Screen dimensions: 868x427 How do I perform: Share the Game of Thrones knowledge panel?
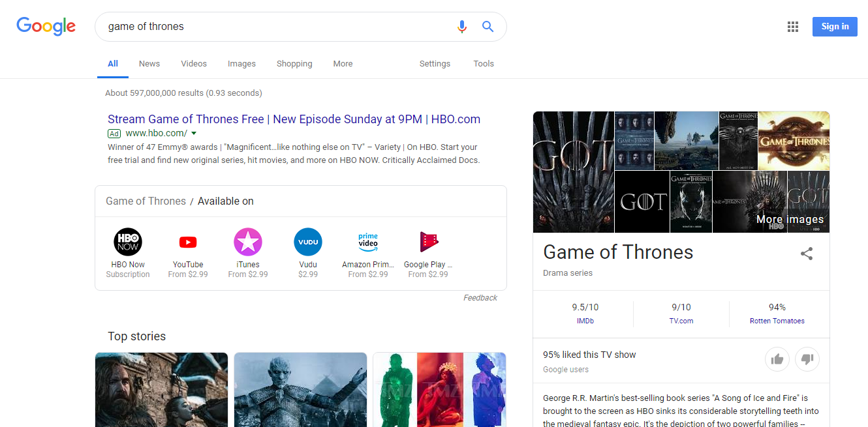(x=807, y=254)
